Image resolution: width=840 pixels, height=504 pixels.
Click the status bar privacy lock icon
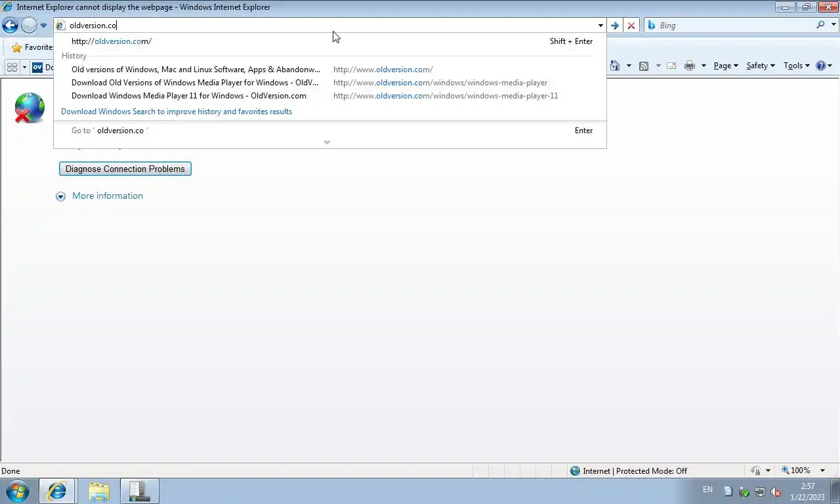coord(756,471)
